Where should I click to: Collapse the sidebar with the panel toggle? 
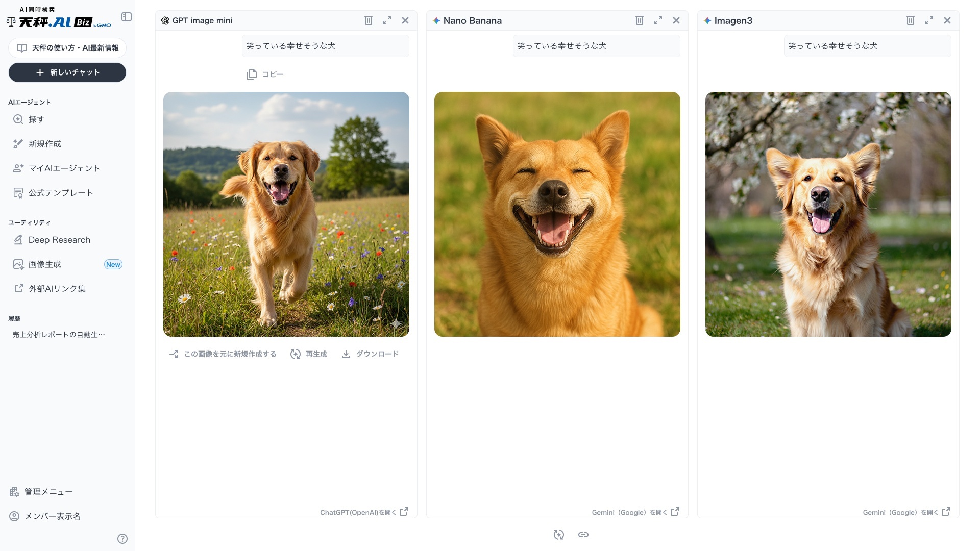tap(127, 17)
